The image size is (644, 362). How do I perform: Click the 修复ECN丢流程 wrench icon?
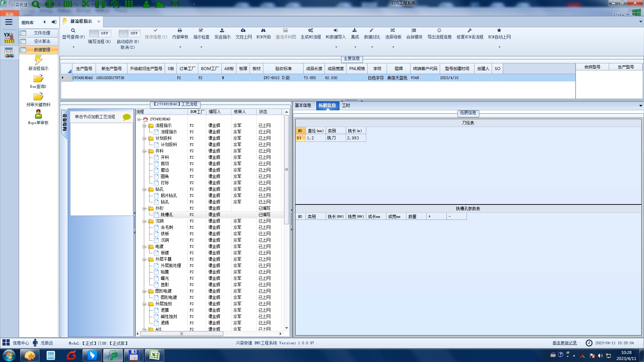[x=470, y=31]
